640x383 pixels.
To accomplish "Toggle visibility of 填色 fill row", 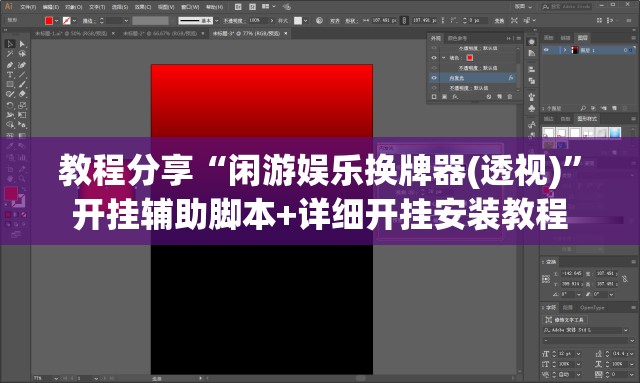I will click(x=434, y=58).
